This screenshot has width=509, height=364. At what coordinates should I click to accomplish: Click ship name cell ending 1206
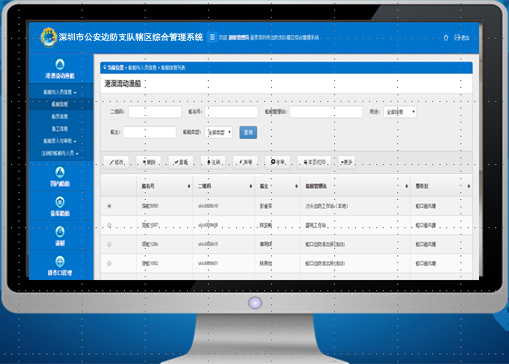click(x=150, y=244)
